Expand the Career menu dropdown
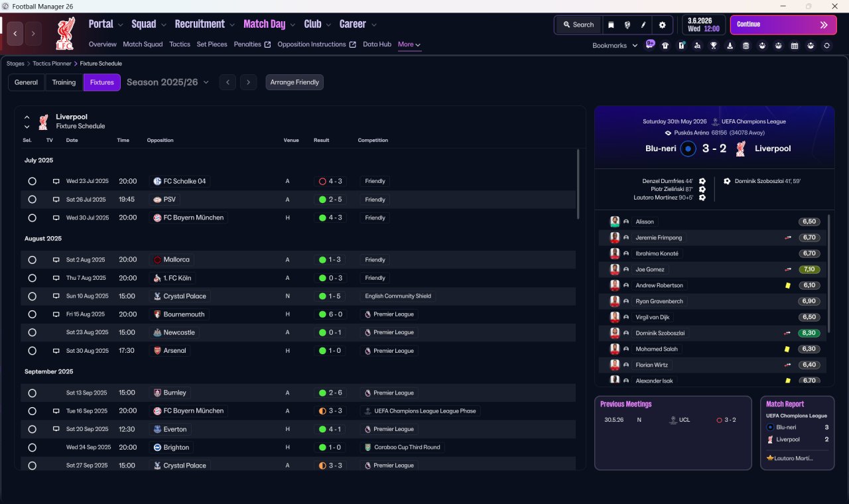The height and width of the screenshot is (504, 849). pos(374,25)
